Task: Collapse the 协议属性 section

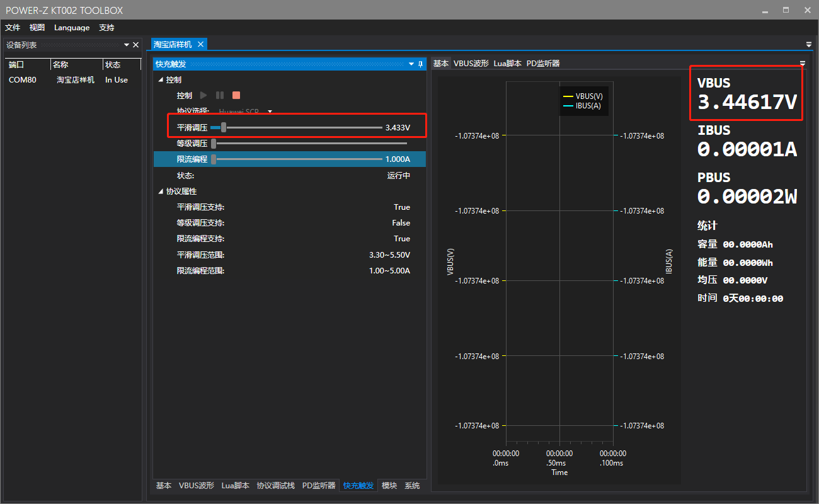Action: click(x=161, y=192)
